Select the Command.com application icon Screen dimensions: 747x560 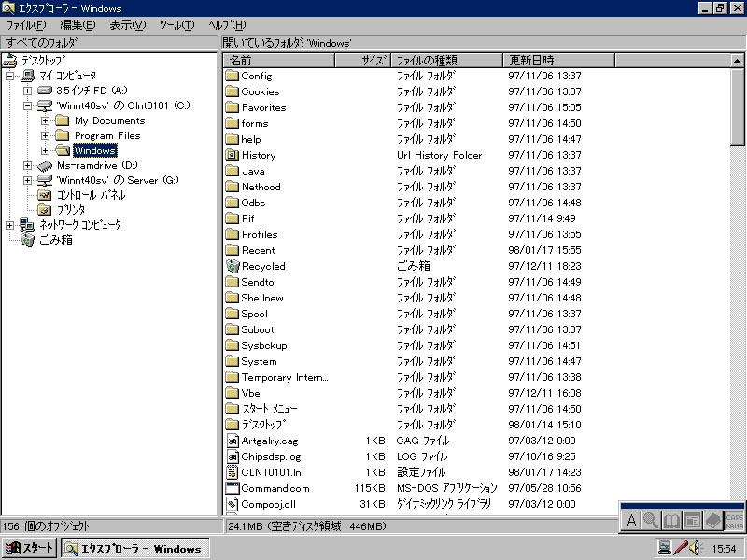pos(232,488)
